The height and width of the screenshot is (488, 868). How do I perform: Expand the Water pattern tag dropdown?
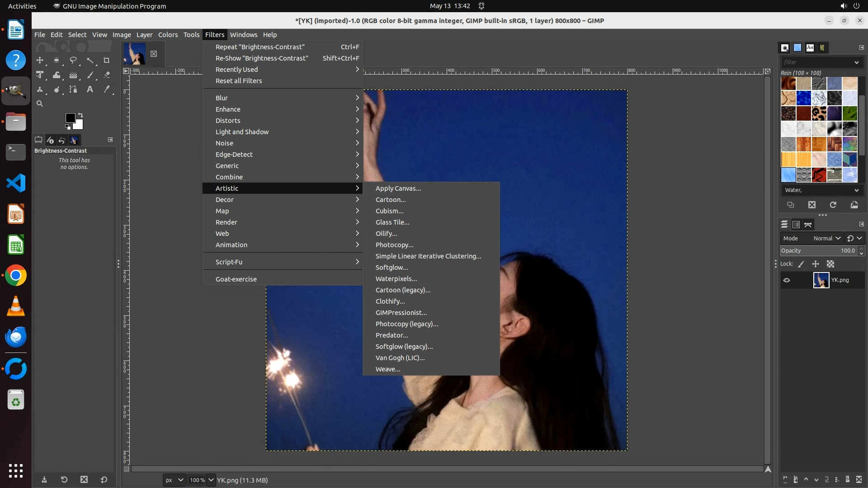coord(856,190)
